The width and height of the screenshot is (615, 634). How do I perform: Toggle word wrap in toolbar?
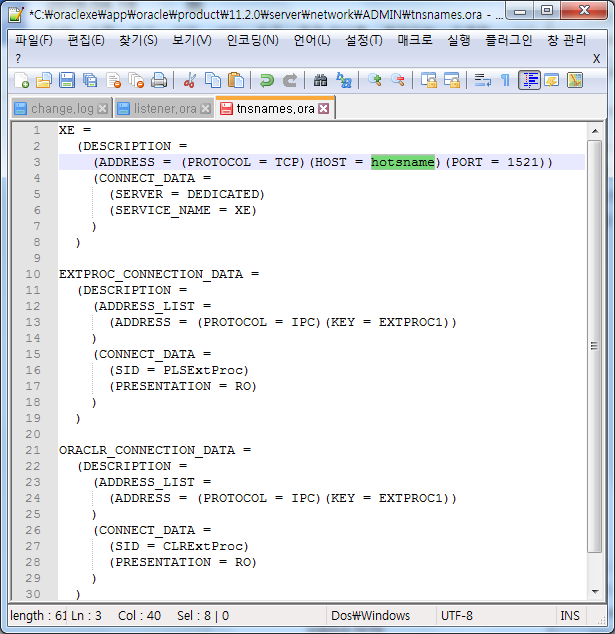click(482, 80)
